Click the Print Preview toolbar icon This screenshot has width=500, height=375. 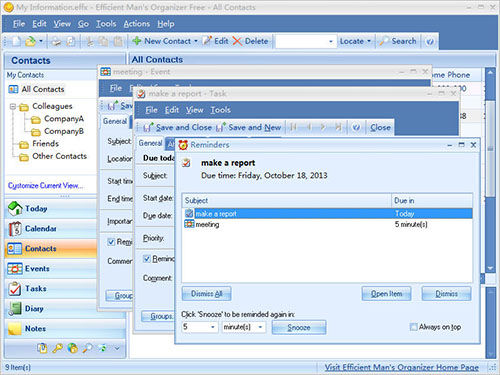tap(71, 41)
